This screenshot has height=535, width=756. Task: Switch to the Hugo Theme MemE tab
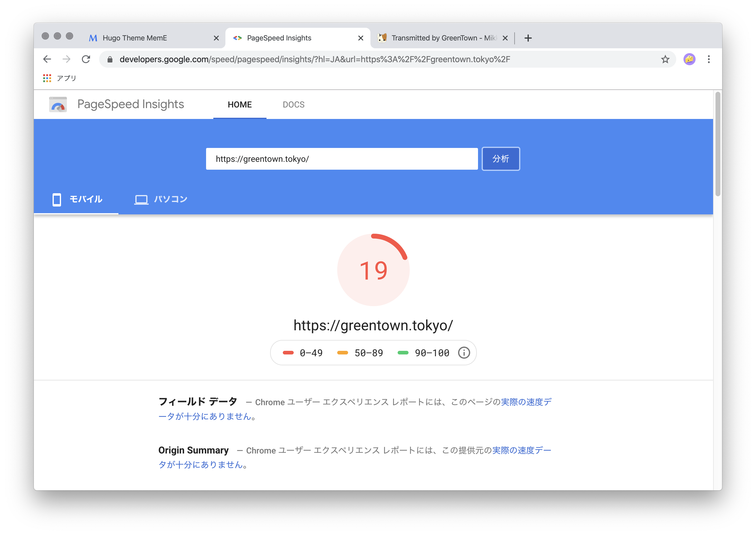pos(153,38)
